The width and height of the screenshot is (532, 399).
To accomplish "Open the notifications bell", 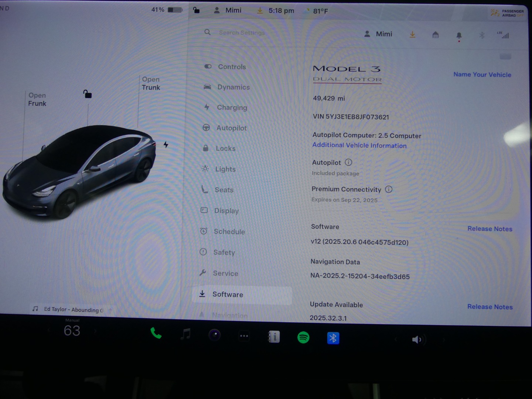I will [x=459, y=36].
